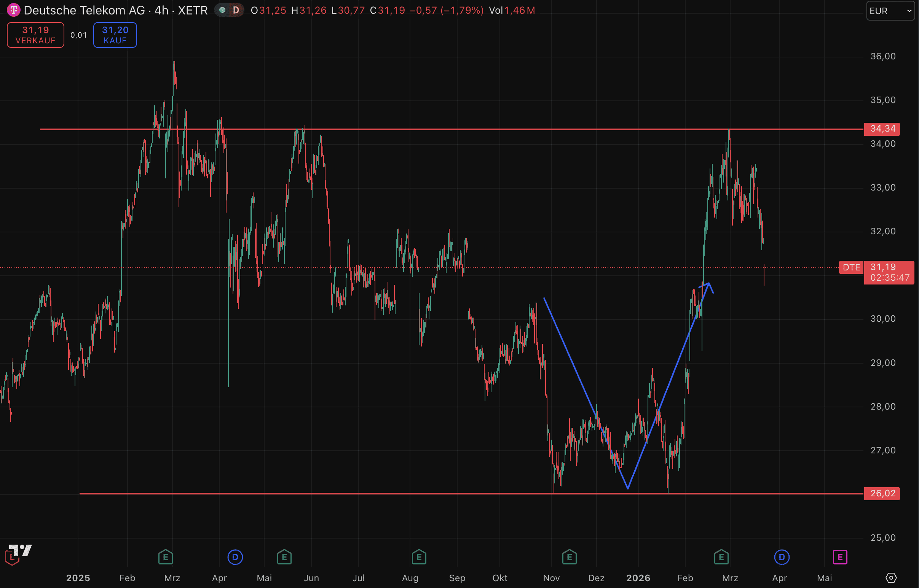Open the March 2025 earnings marker
This screenshot has width=919, height=588.
tap(166, 557)
